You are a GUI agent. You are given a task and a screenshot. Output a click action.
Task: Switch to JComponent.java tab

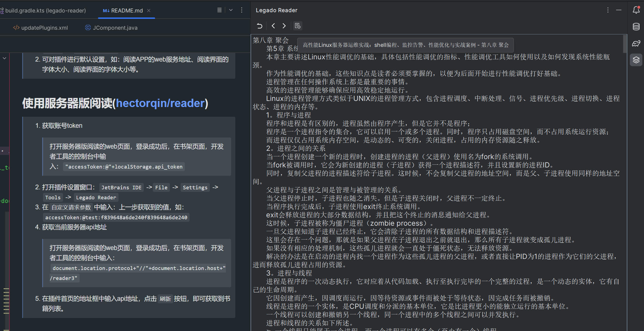tap(115, 28)
